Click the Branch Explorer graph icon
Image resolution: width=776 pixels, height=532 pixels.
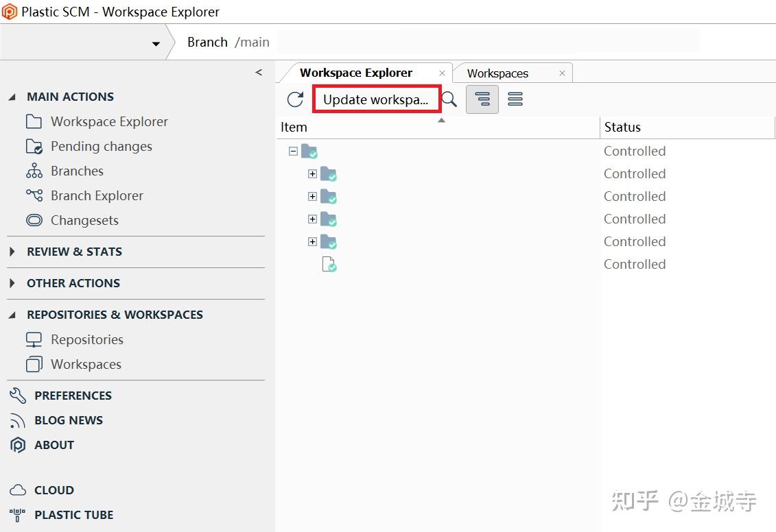click(x=34, y=195)
